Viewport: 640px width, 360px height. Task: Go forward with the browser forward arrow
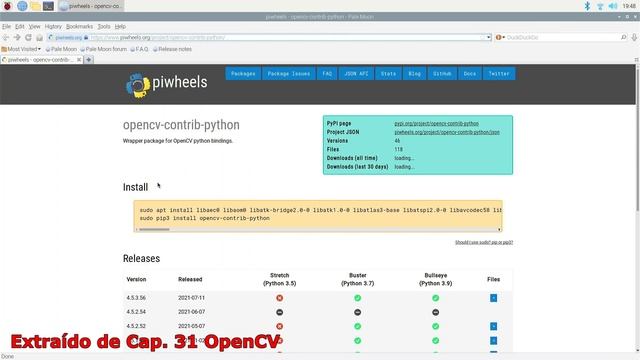tap(17, 38)
